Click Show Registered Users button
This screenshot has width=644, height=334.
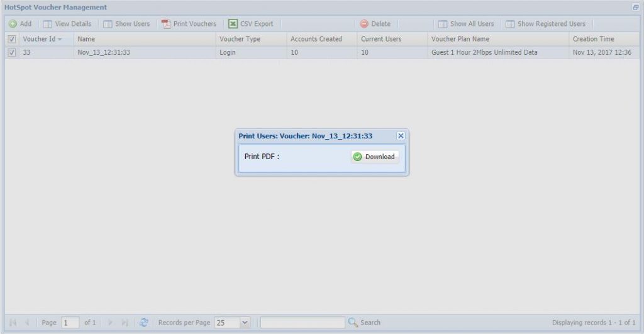tap(545, 24)
